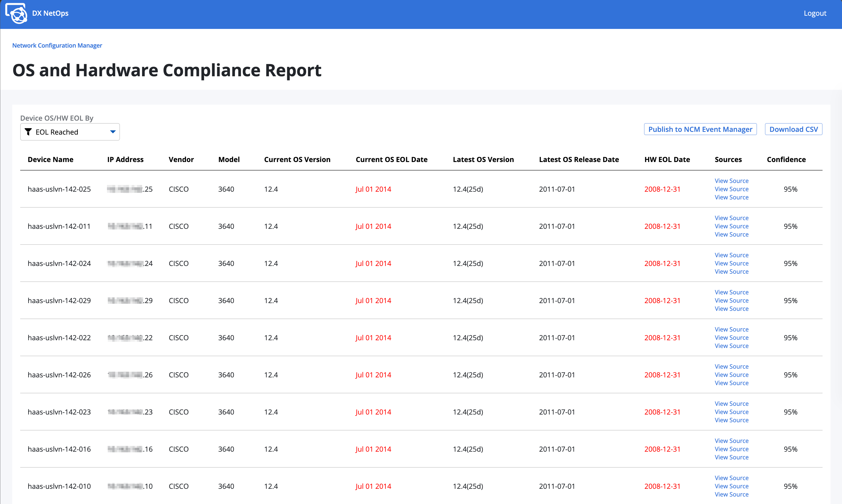Click the DX NetOps logo icon

click(16, 13)
